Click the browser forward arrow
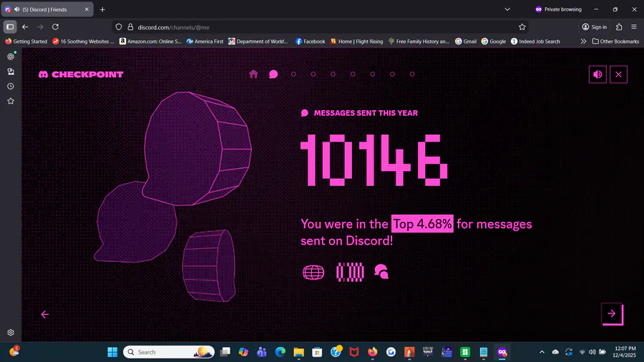 click(x=40, y=27)
